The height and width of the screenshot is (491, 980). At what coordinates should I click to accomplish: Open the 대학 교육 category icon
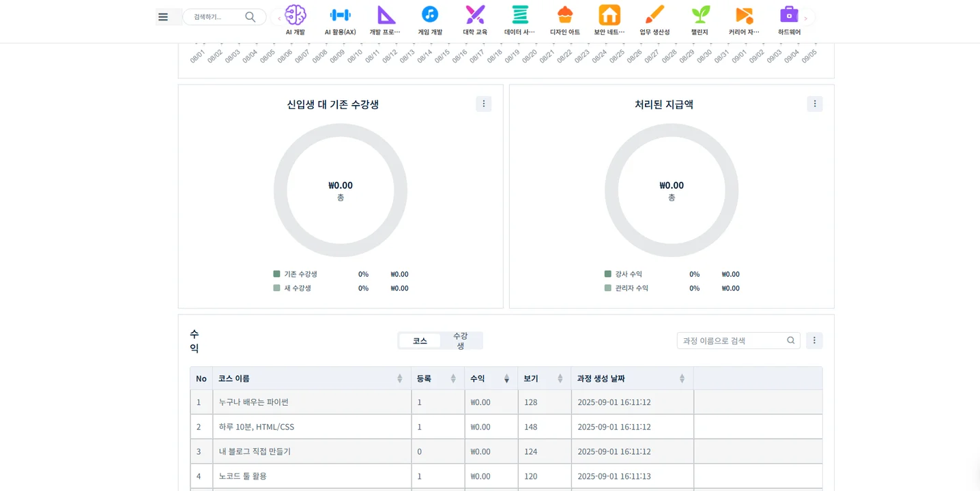click(x=475, y=15)
